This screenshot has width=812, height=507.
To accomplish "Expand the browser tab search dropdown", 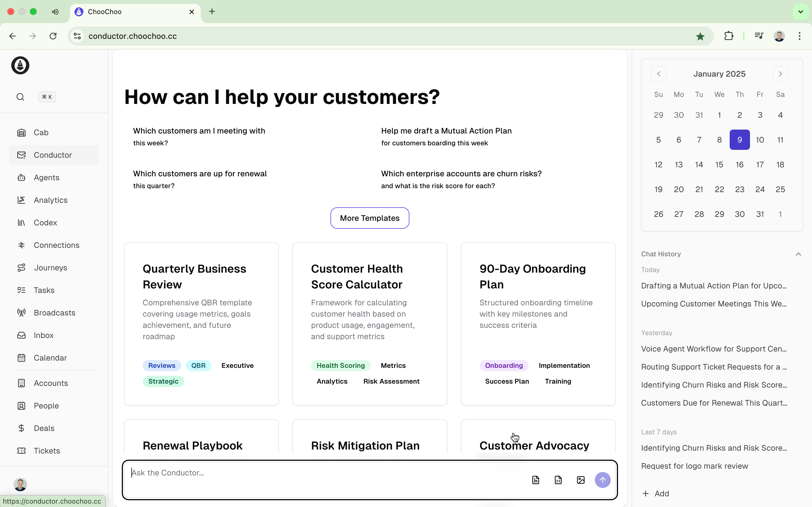I will (800, 12).
